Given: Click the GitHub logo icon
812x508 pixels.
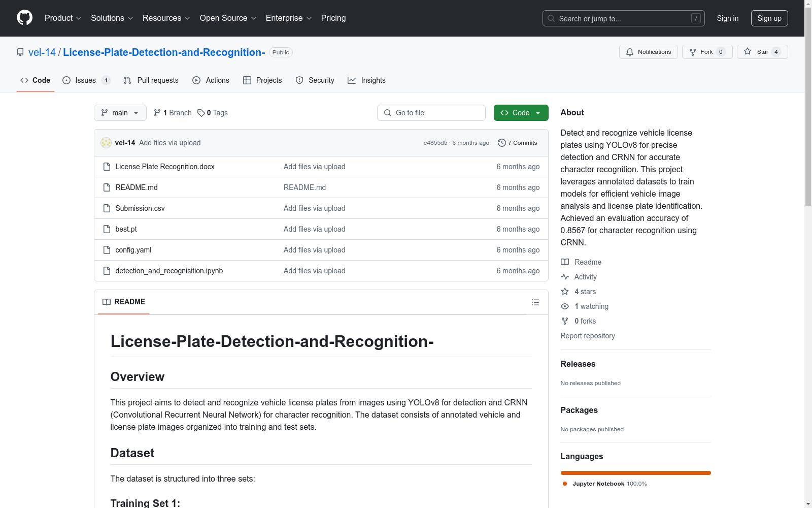Looking at the screenshot, I should click(24, 18).
